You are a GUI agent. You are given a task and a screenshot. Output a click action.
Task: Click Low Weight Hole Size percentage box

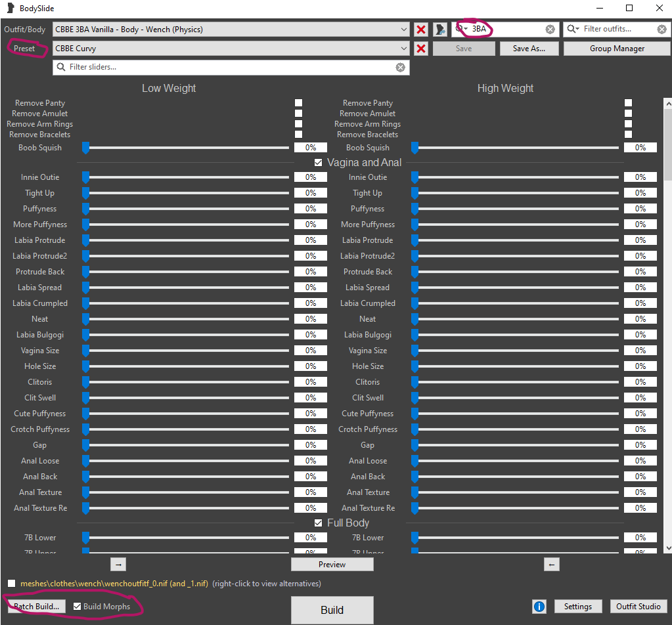(x=311, y=366)
